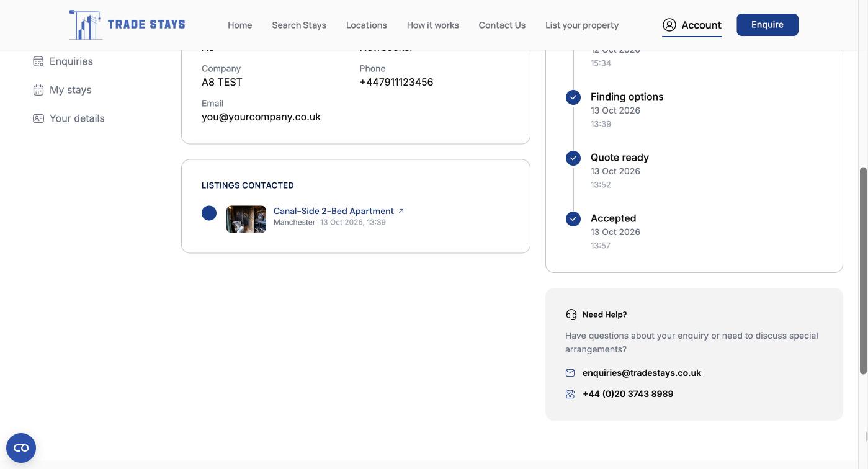Click the company name A8 TEST
Image resolution: width=868 pixels, height=469 pixels.
pos(222,82)
